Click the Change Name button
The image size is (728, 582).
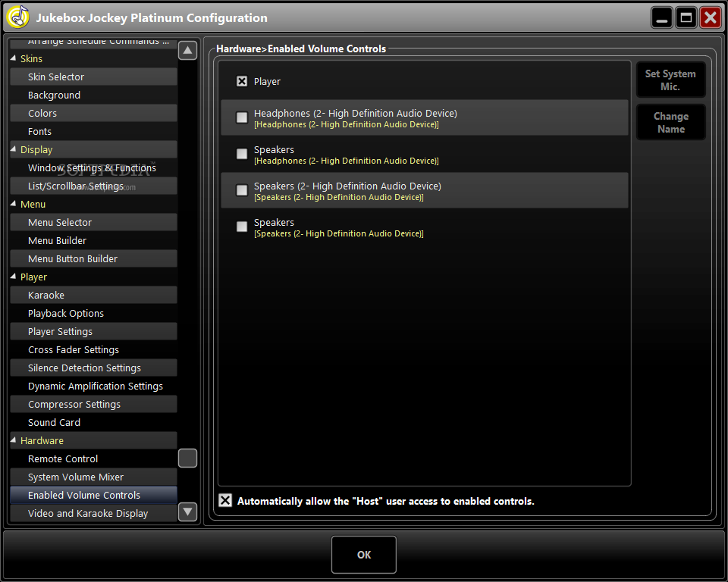[x=671, y=123]
